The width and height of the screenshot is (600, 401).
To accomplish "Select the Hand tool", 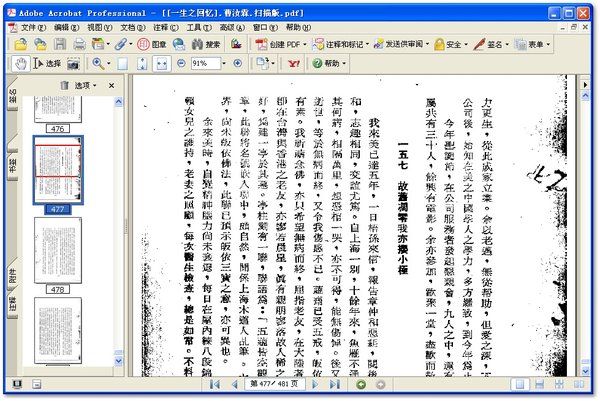I will [x=20, y=64].
